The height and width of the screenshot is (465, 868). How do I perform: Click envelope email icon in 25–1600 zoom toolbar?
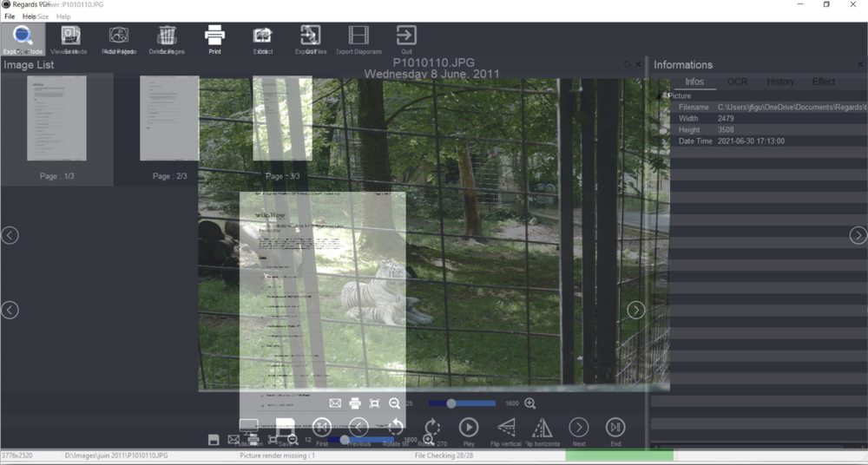[335, 403]
